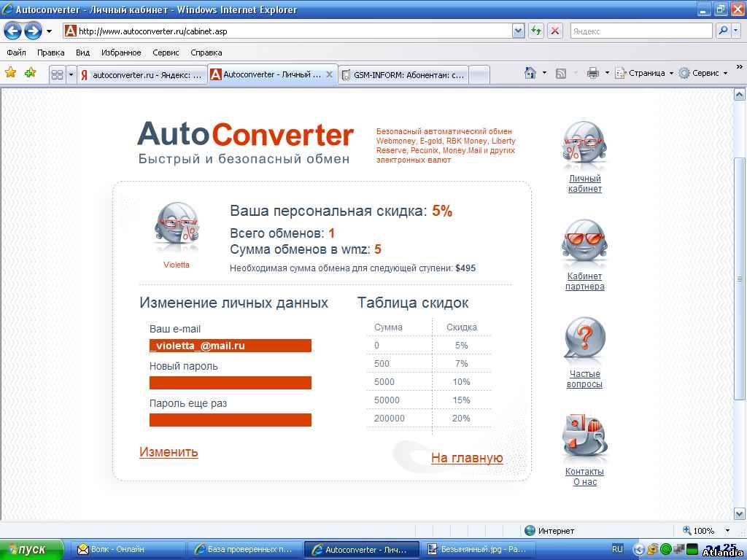Open the Контакты mailbox icon

[x=584, y=437]
